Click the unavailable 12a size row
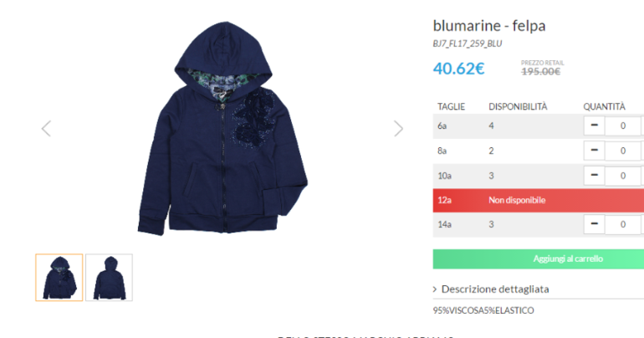This screenshot has height=338, width=644. pos(539,201)
